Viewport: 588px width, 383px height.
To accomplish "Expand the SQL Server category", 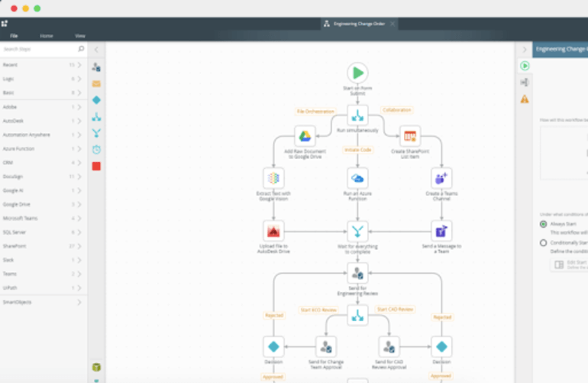I will click(44, 232).
